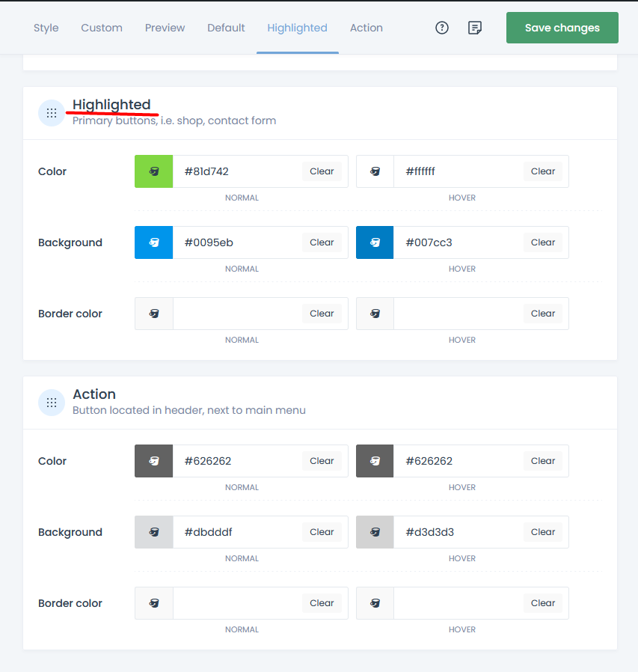Switch to the Default tab
Viewport: 638px width, 672px height.
pos(226,28)
